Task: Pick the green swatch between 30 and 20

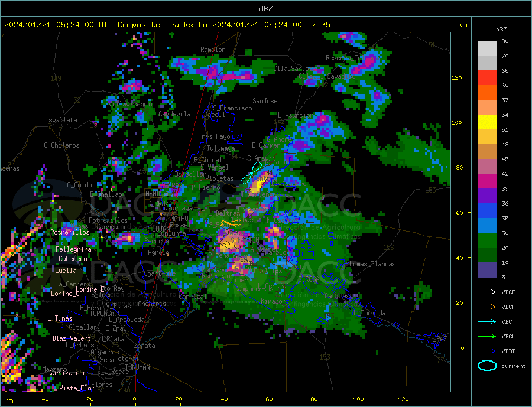Action: pyautogui.click(x=487, y=240)
